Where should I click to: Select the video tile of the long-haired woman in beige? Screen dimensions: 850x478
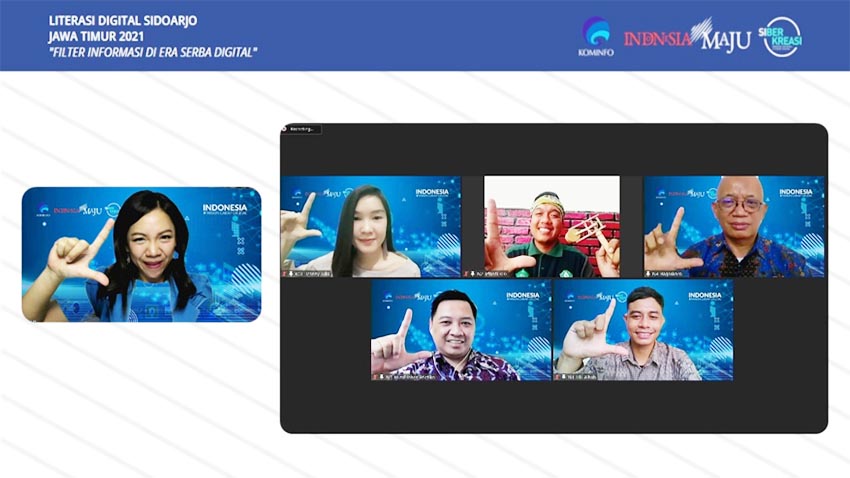click(371, 227)
